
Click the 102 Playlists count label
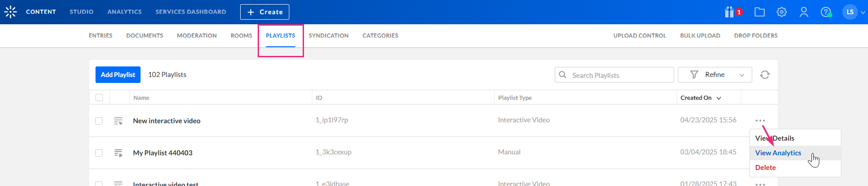click(167, 75)
